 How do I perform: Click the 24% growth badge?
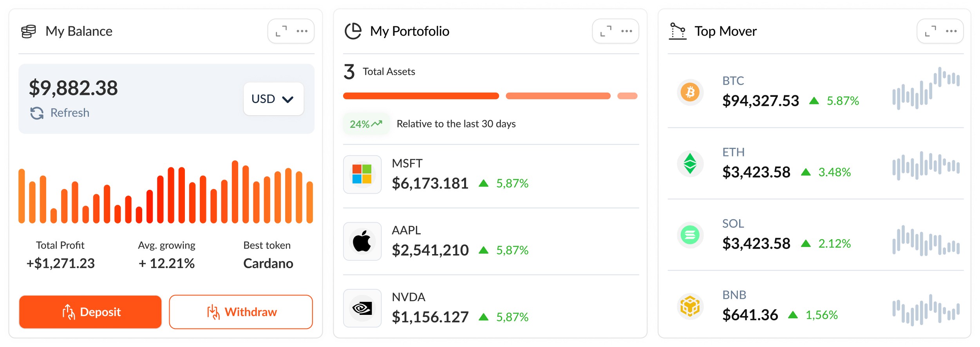point(366,124)
